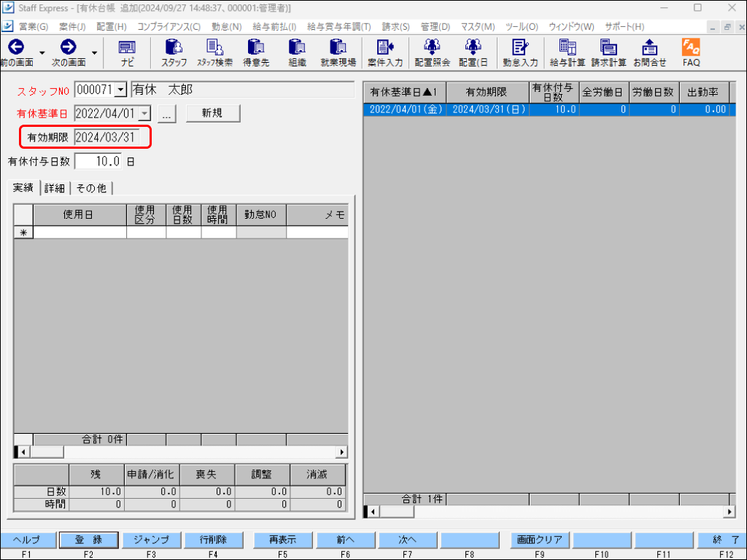Open the FAQ toolbar icon

[691, 52]
